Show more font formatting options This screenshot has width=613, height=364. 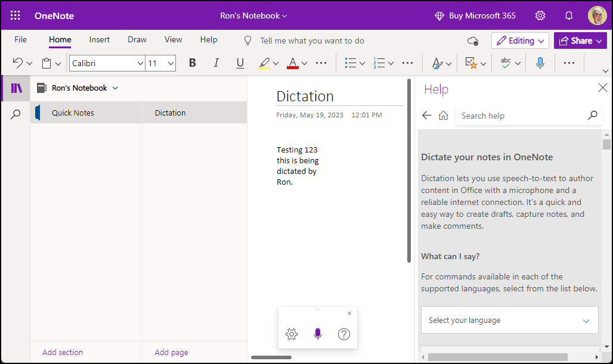pos(321,63)
